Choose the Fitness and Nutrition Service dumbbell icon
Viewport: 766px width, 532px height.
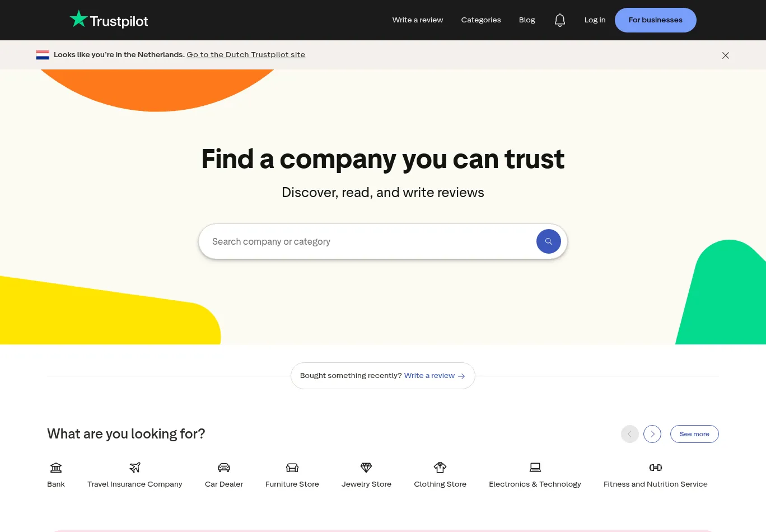click(x=655, y=468)
